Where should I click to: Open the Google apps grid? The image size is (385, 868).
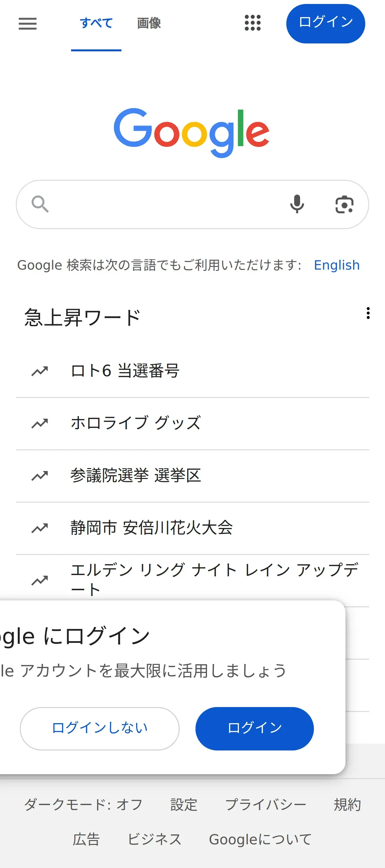pos(253,23)
